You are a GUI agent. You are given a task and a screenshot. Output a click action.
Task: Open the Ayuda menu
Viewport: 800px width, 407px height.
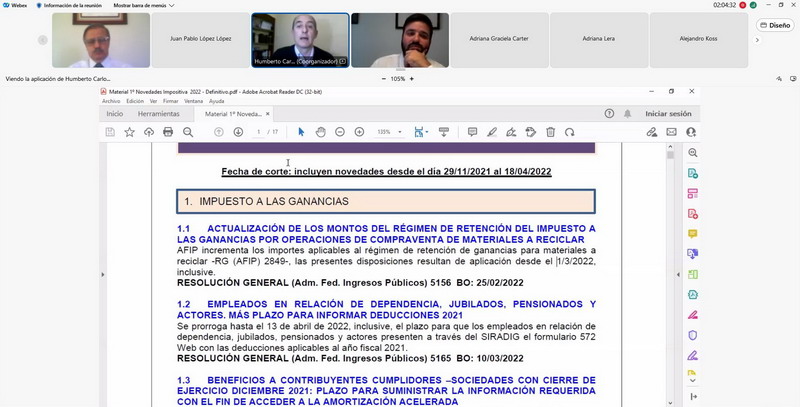(x=216, y=101)
